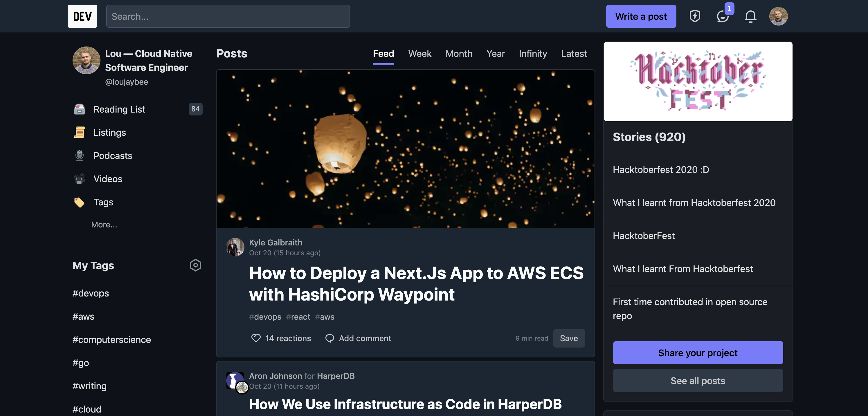Open messages with the chat bubble icon
Viewport: 868px width, 416px height.
(x=723, y=16)
